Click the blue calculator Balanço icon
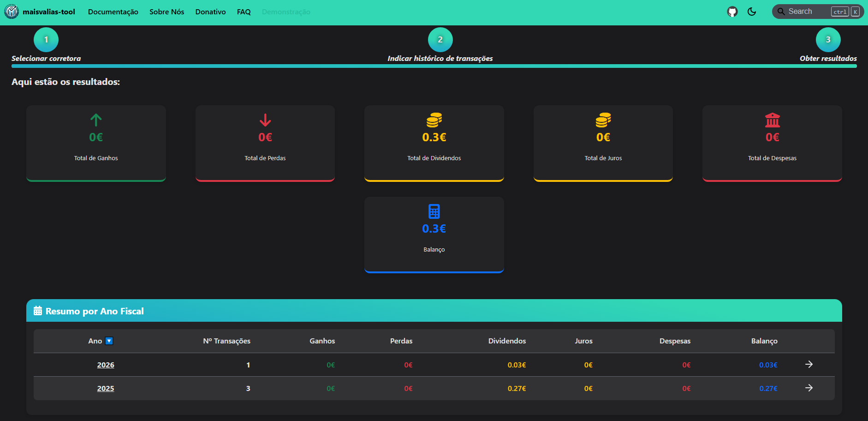 [x=434, y=211]
